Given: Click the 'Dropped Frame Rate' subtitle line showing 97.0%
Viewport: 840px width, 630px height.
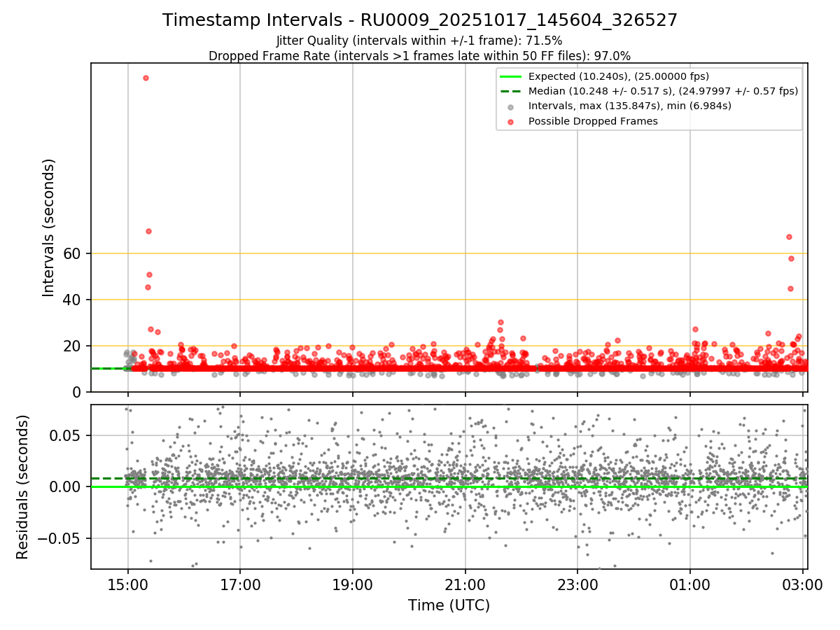Looking at the screenshot, I should (419, 56).
